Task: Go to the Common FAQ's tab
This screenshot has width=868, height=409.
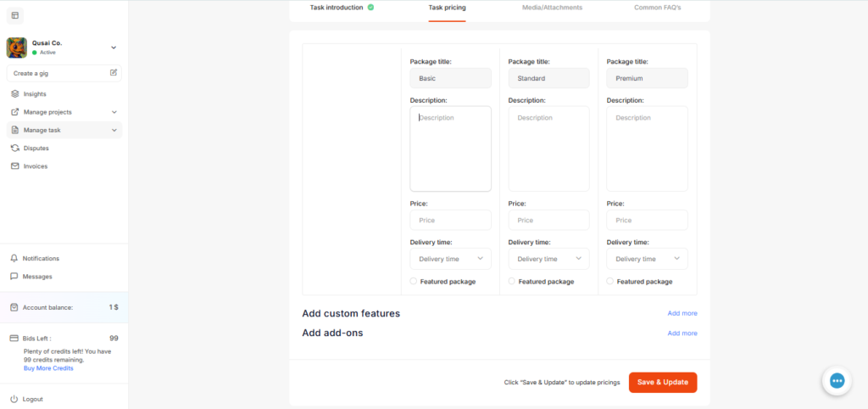Action: click(x=657, y=8)
